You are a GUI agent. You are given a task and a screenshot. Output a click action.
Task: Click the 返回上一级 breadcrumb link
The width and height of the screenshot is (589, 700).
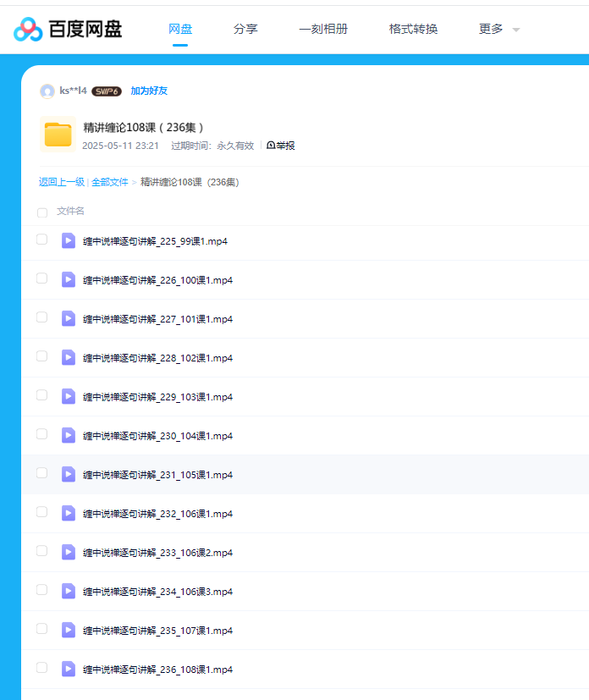(x=62, y=182)
